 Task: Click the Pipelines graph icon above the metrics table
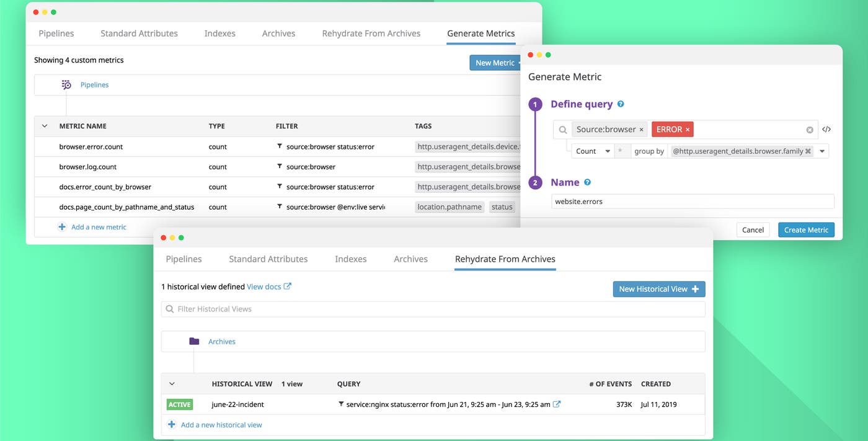[66, 84]
